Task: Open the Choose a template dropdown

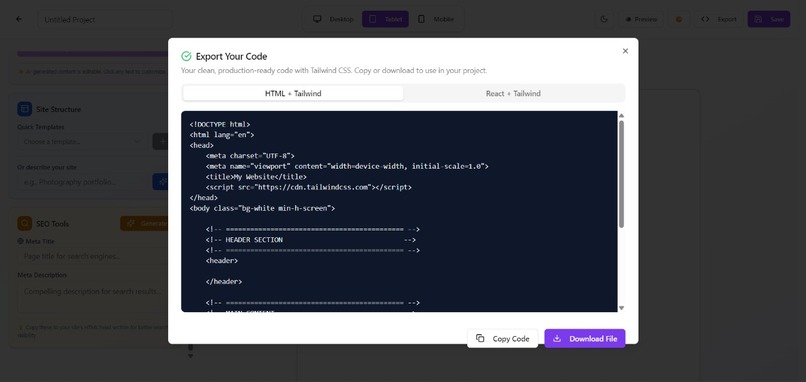Action: 82,141
